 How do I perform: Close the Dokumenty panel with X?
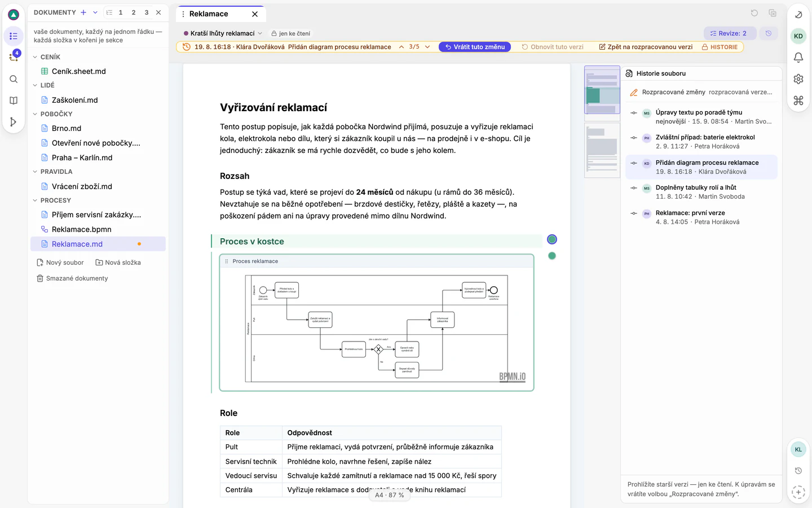pyautogui.click(x=158, y=12)
